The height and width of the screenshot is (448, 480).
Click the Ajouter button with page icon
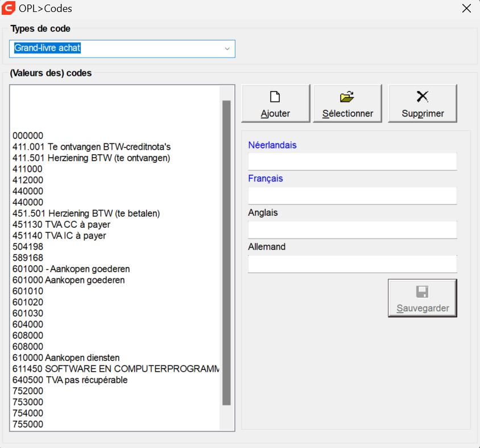(x=275, y=104)
